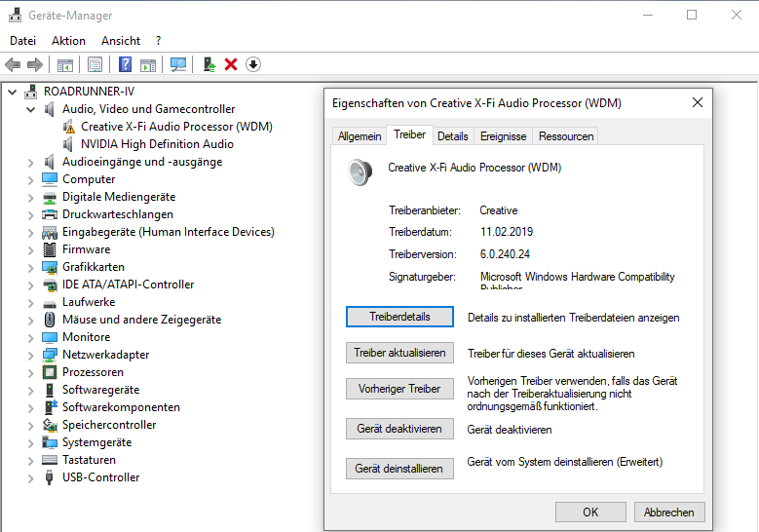Collapse the ROADRUNNER-IV root node
This screenshot has width=759, height=532.
click(13, 92)
